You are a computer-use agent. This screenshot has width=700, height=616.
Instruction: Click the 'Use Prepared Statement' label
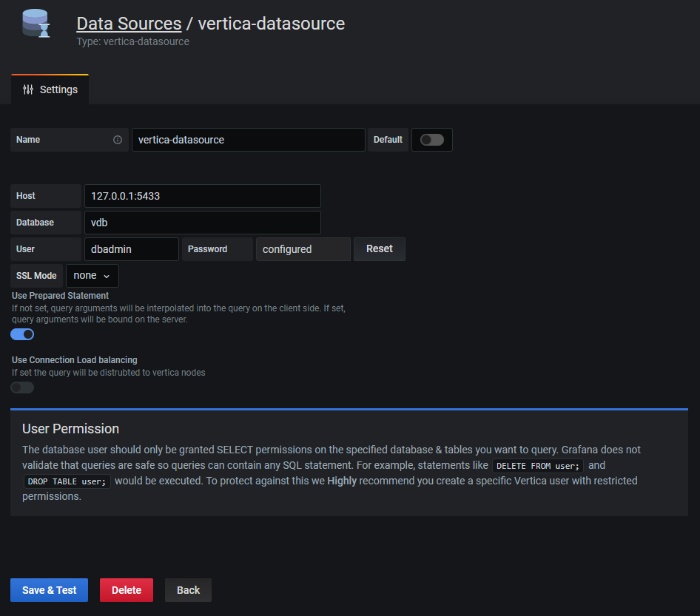[60, 296]
